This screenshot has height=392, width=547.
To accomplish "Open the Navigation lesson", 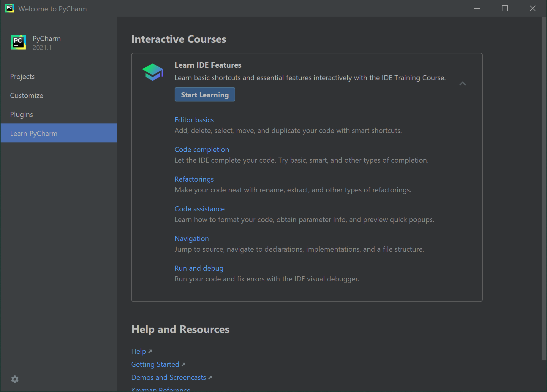I will coord(192,239).
